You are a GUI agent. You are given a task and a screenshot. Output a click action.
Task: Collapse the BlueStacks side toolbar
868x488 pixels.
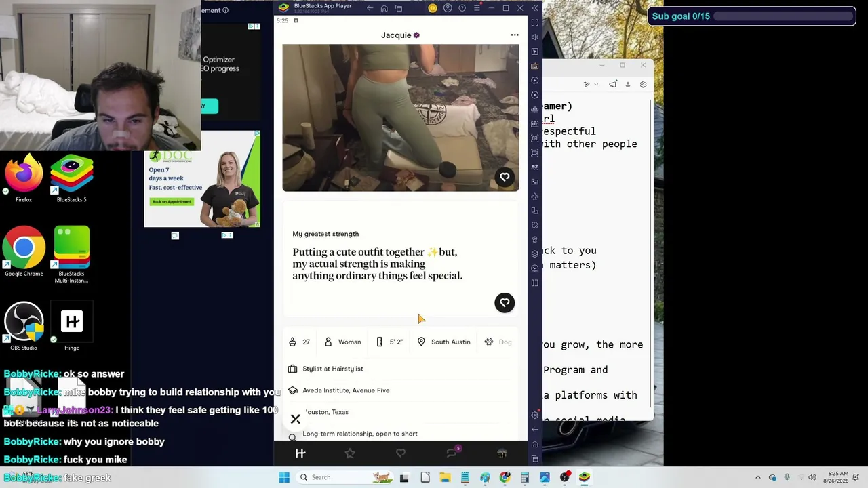[x=535, y=8]
